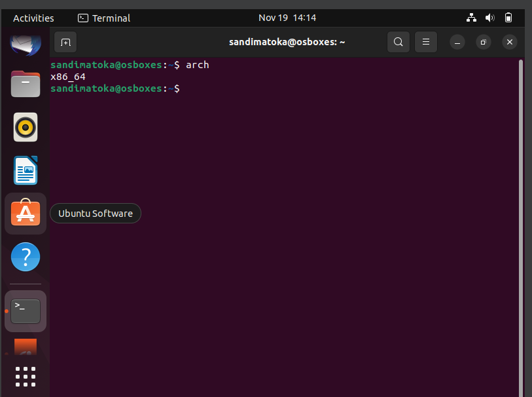532x397 pixels.
Task: Open the terminal search magnifier
Action: (399, 42)
